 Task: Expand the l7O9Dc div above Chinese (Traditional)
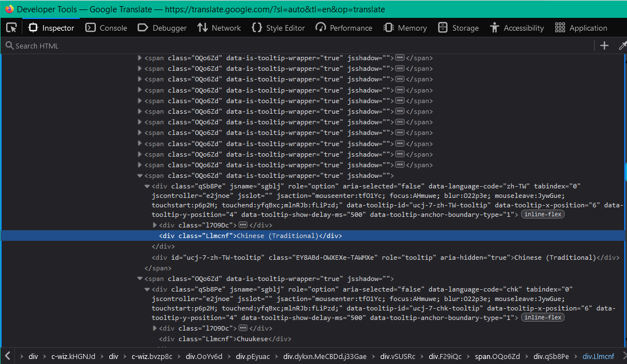pyautogui.click(x=155, y=225)
